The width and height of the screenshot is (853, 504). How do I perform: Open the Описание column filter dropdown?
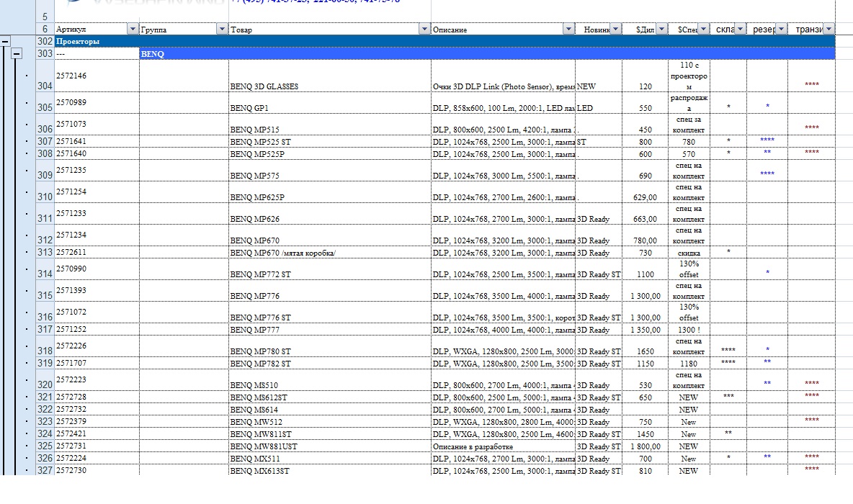coord(568,29)
